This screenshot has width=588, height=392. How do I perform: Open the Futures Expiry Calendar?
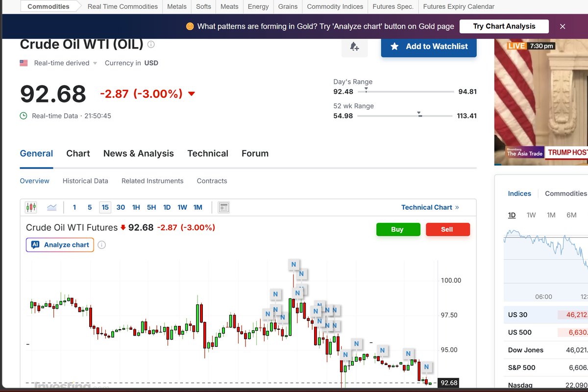click(459, 6)
